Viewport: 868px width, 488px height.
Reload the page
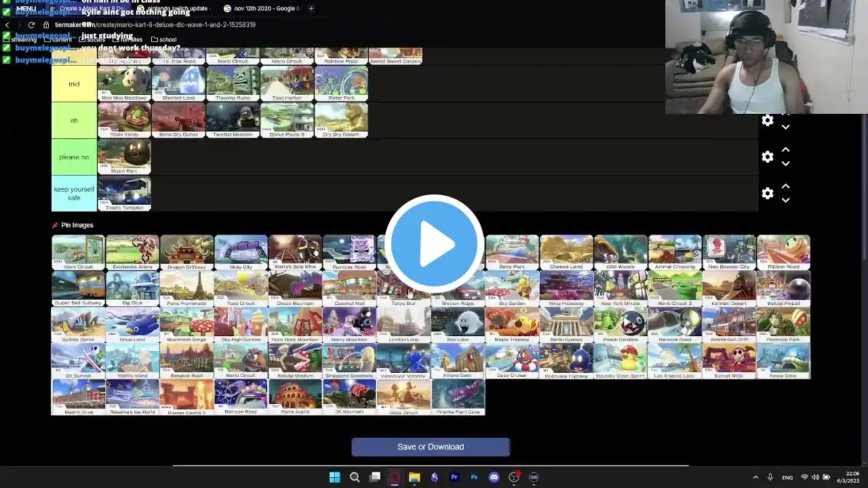tap(31, 24)
